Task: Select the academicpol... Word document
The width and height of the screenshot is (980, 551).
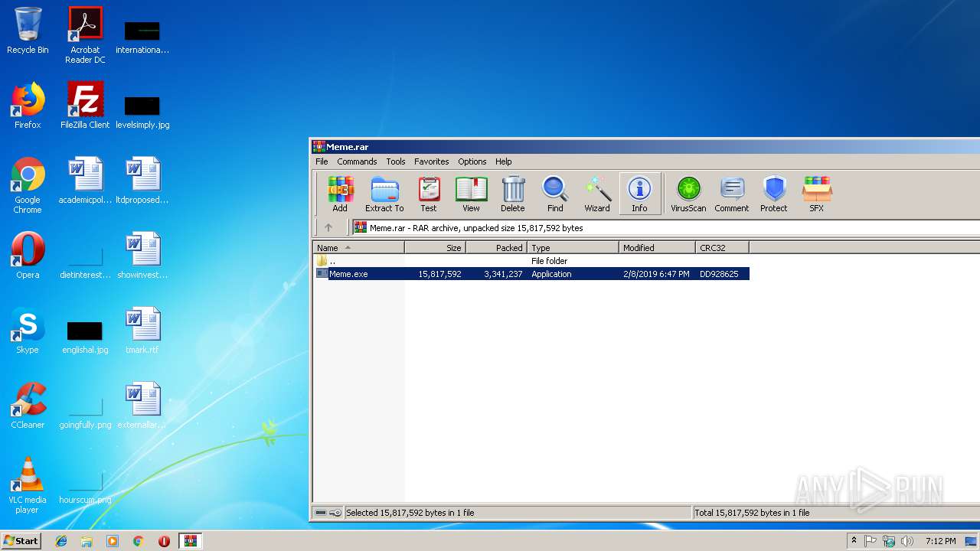Action: 85,181
